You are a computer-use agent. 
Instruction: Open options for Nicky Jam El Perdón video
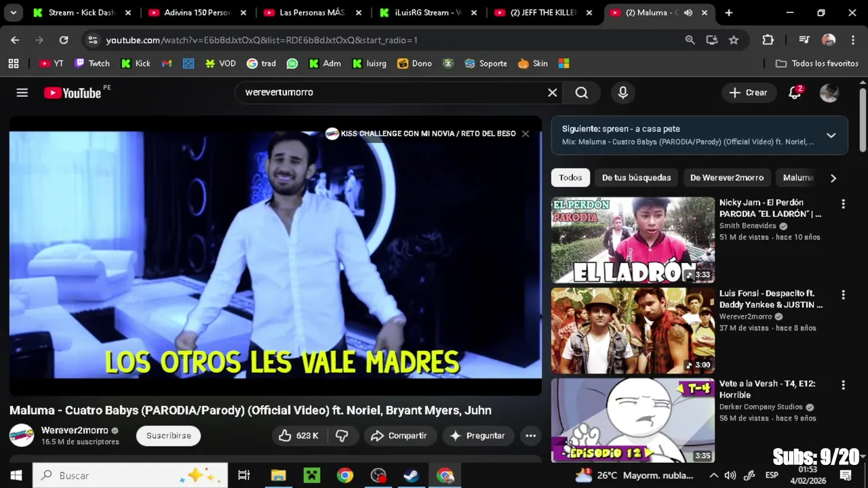(x=843, y=204)
